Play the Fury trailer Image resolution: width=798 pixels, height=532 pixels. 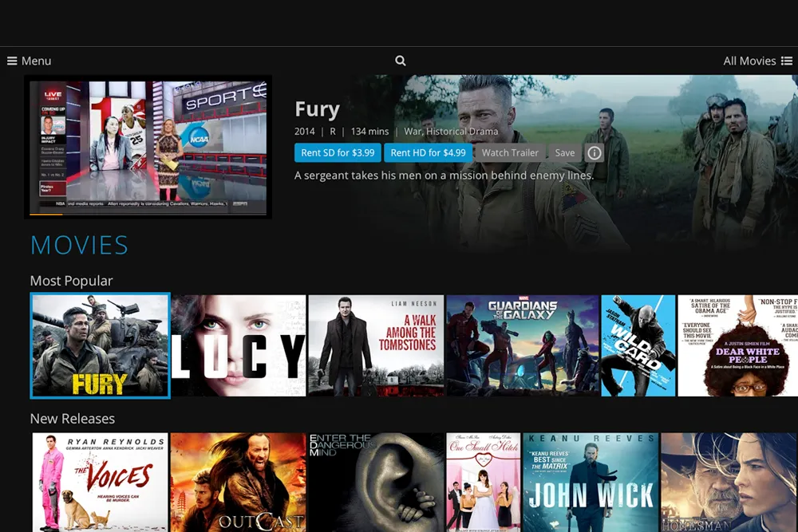[x=510, y=153]
